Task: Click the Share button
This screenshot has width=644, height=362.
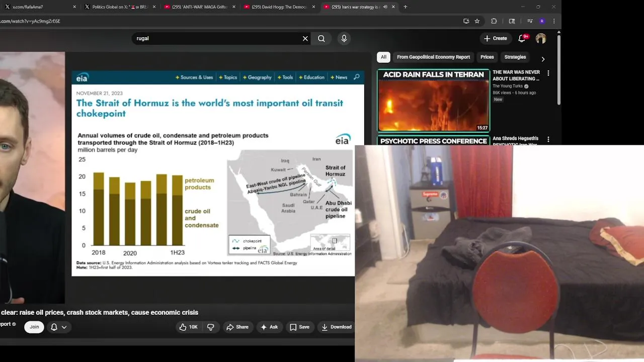Action: point(237,327)
